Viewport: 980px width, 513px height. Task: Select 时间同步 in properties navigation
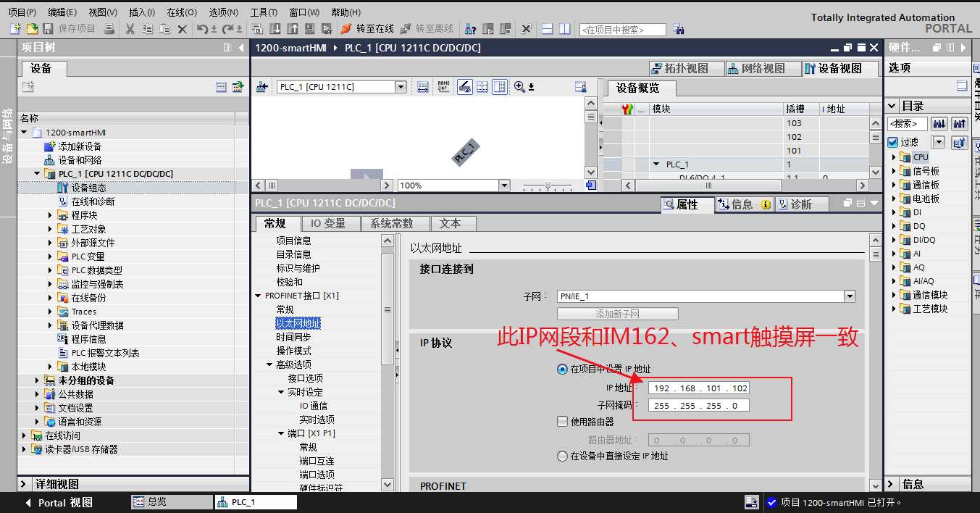click(x=293, y=337)
